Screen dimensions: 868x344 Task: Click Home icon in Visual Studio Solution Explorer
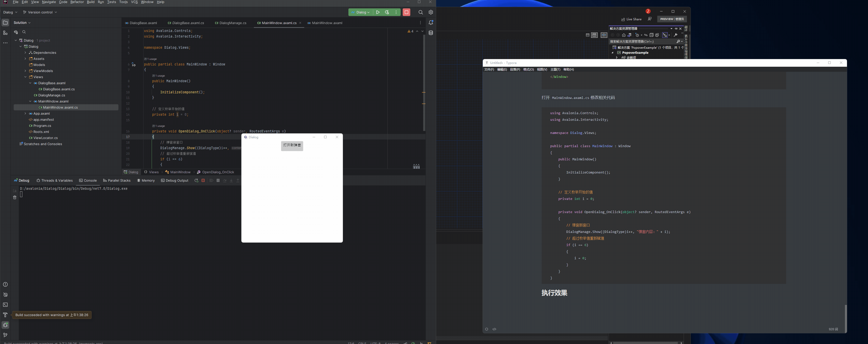[624, 35]
